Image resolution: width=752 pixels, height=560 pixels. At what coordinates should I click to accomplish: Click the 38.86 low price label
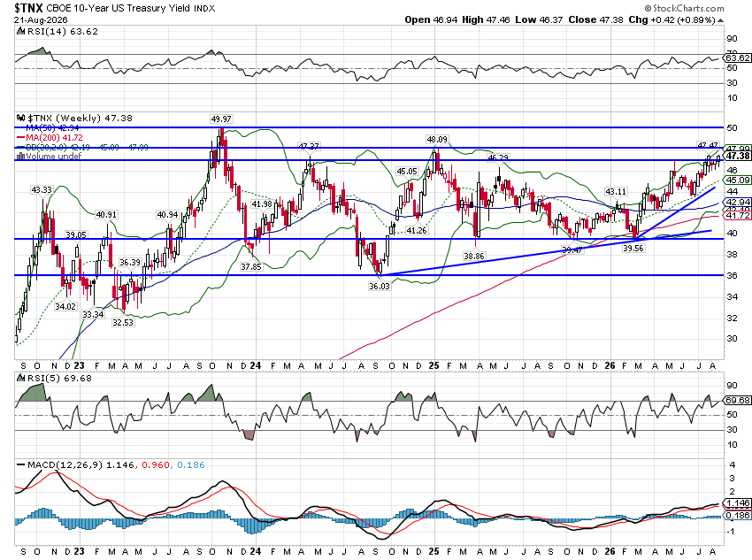point(474,257)
